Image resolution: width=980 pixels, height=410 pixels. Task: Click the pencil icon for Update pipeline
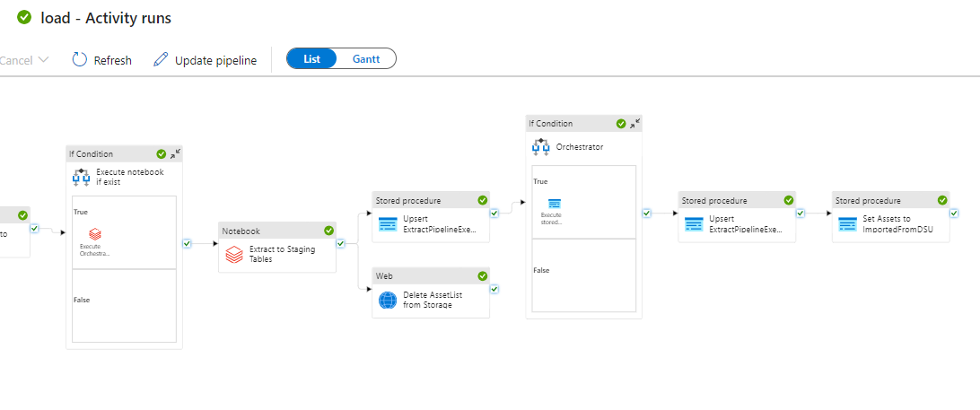[161, 60]
